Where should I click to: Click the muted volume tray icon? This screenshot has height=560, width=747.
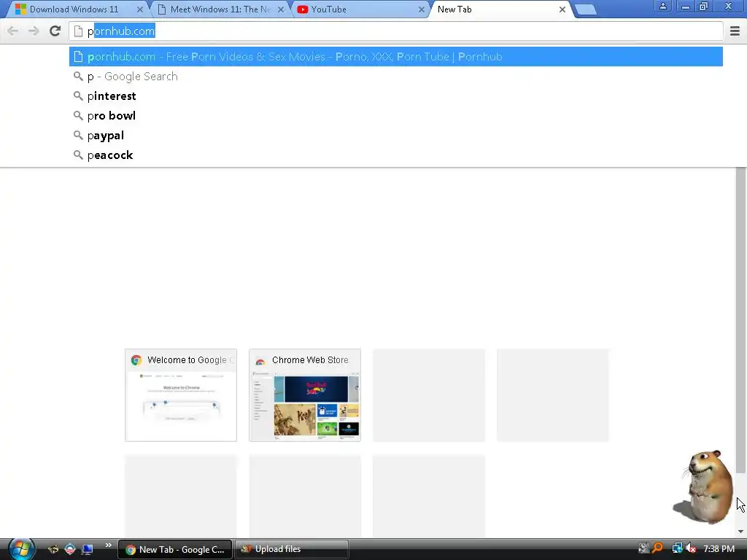691,548
